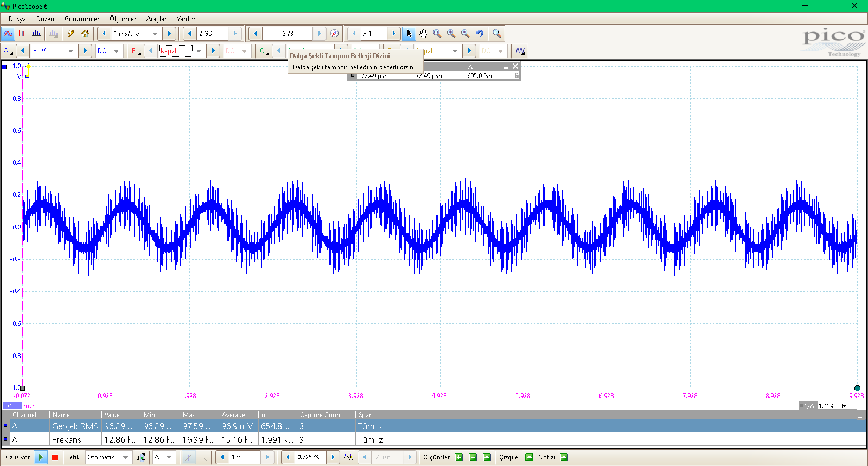Increase Channel A voltage range arrow
The width and height of the screenshot is (868, 466).
(85, 51)
